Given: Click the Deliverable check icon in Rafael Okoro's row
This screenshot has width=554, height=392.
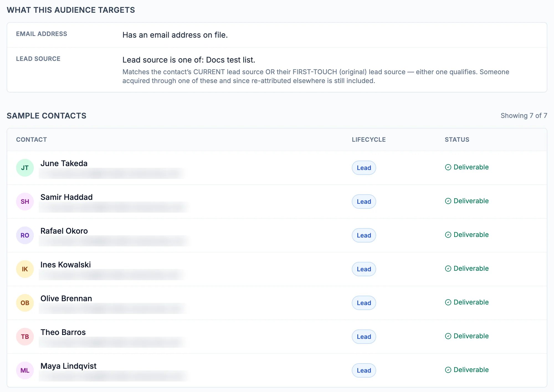Looking at the screenshot, I should tap(448, 235).
